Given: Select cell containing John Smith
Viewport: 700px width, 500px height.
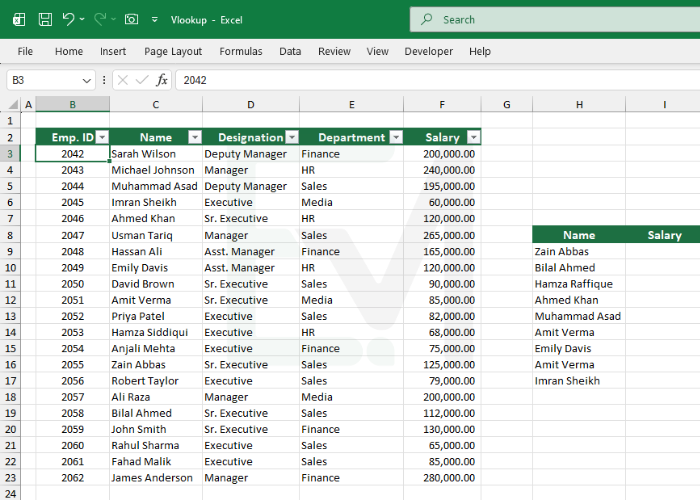Looking at the screenshot, I should pos(156,429).
